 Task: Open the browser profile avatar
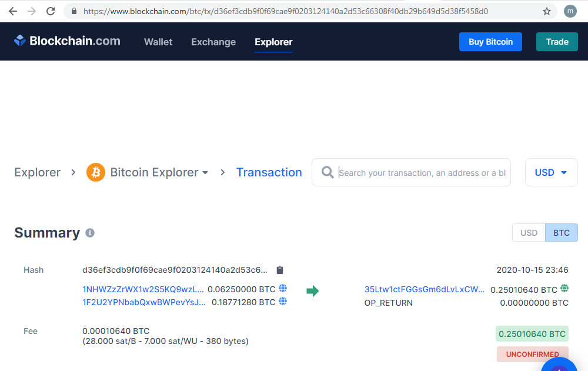(x=570, y=11)
